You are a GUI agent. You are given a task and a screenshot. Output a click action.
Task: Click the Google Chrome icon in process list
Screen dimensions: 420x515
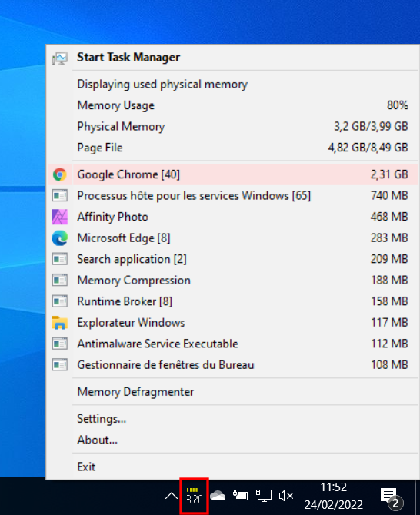click(59, 174)
